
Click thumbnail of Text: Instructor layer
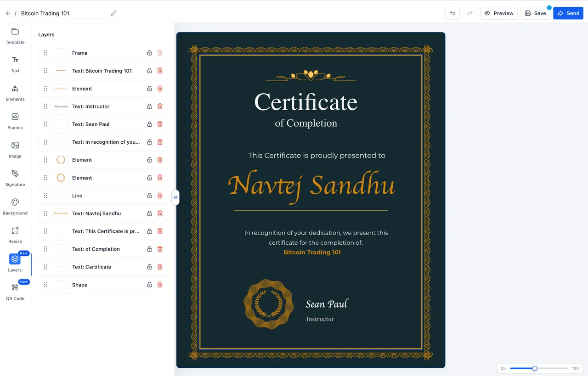[61, 107]
